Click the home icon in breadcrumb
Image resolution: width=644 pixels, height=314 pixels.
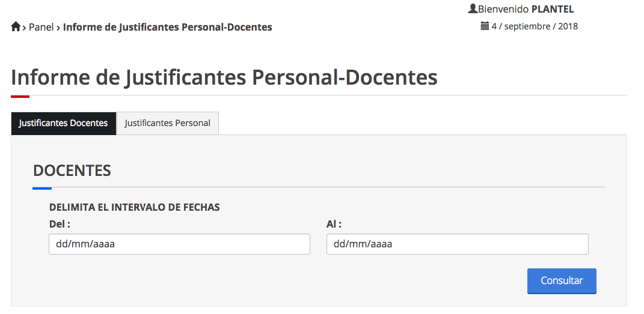click(x=16, y=27)
